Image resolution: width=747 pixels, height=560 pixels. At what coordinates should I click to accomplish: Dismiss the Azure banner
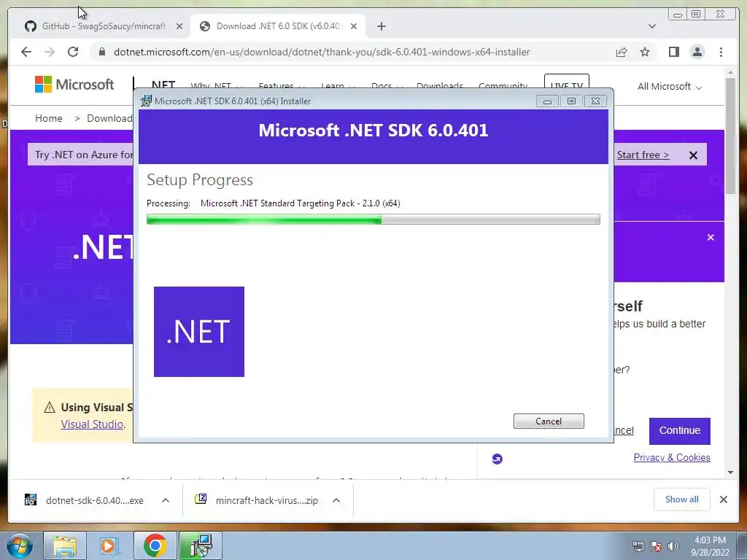click(x=693, y=155)
